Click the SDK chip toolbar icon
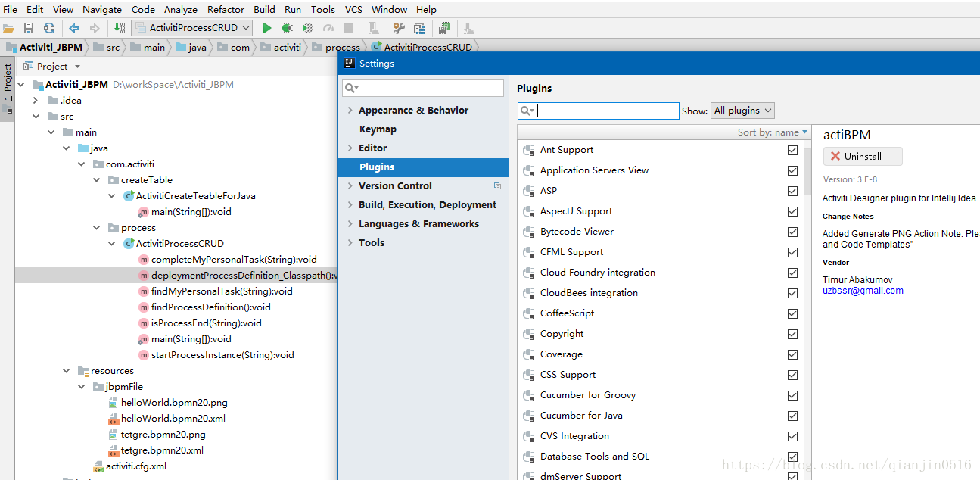 [444, 28]
